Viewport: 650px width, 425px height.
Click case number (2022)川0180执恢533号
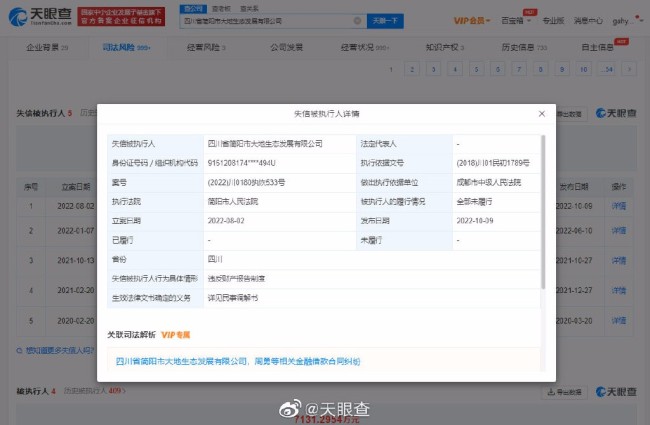tap(246, 182)
